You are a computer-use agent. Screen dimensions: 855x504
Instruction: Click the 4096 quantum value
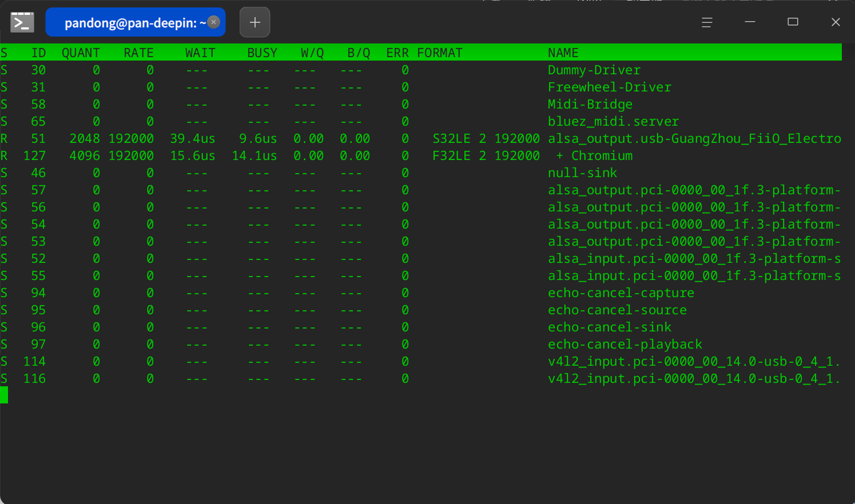click(x=85, y=155)
